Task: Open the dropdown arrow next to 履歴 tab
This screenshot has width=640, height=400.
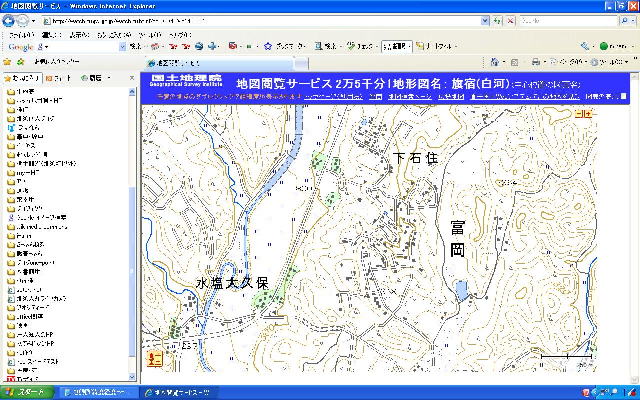Action: 109,78
